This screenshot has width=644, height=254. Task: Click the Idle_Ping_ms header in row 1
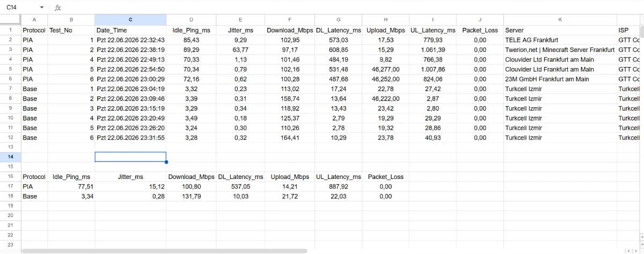point(191,31)
